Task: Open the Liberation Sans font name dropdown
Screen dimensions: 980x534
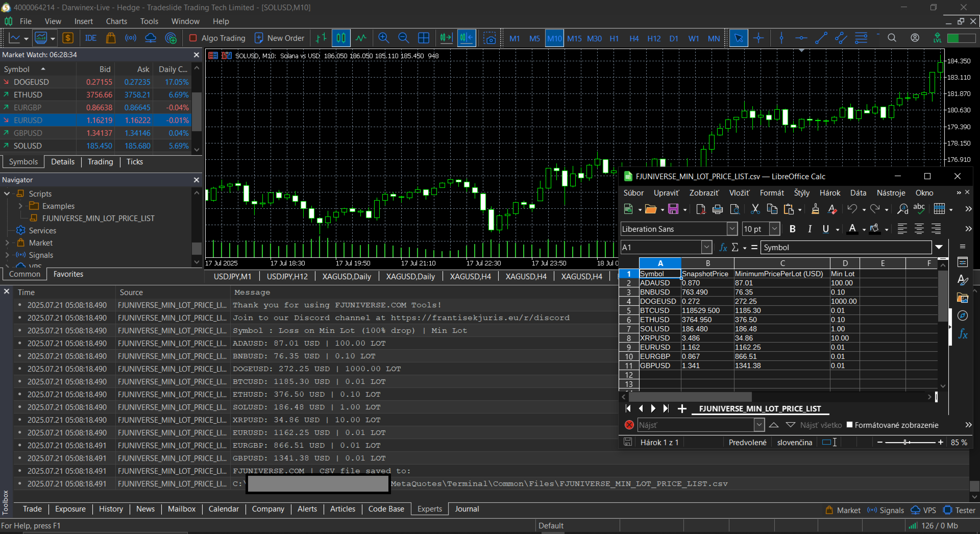Action: pyautogui.click(x=732, y=229)
